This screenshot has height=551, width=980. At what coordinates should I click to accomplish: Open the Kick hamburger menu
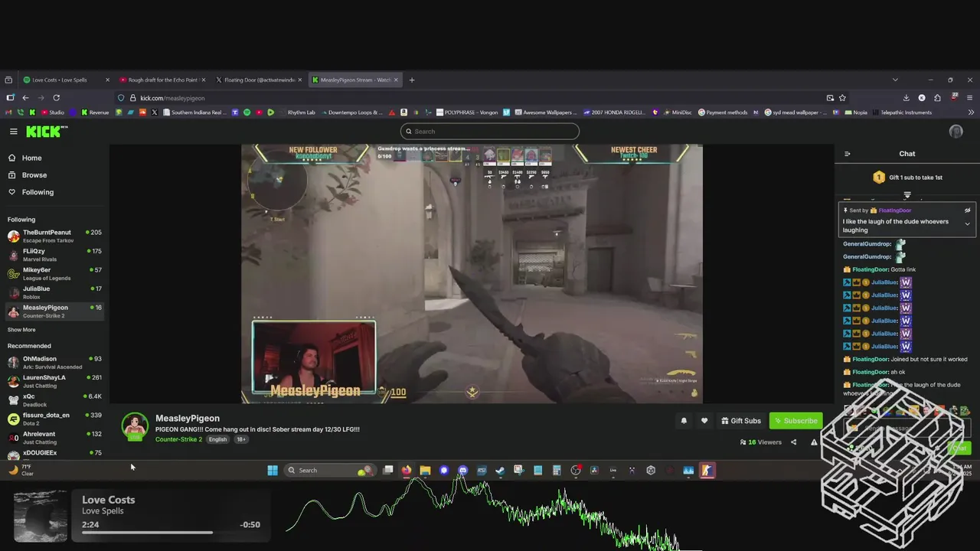click(13, 132)
